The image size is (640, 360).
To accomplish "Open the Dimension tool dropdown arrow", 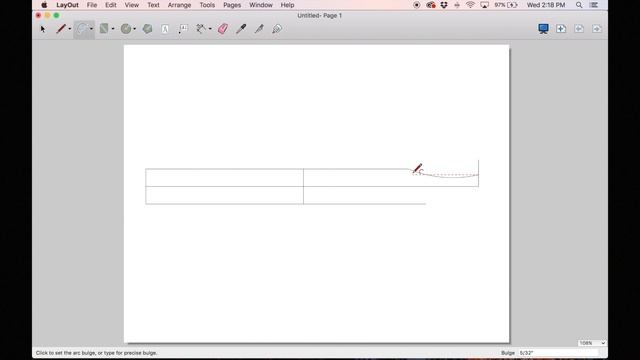I will click(x=210, y=29).
